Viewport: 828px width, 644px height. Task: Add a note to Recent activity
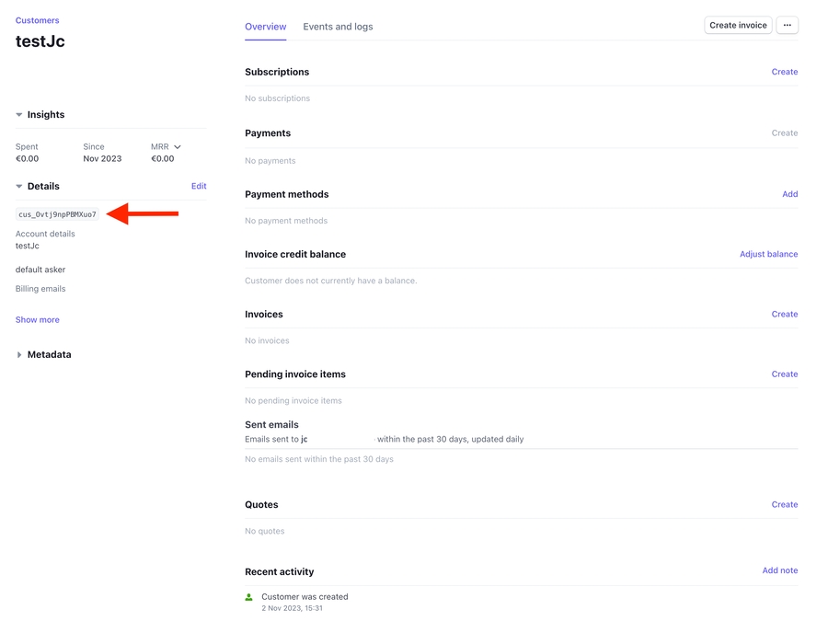click(779, 571)
